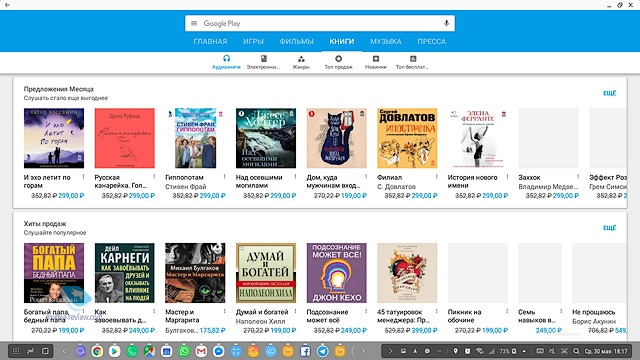Select the КНИГИ tab
Image resolution: width=640 pixels, height=360 pixels.
pos(342,41)
